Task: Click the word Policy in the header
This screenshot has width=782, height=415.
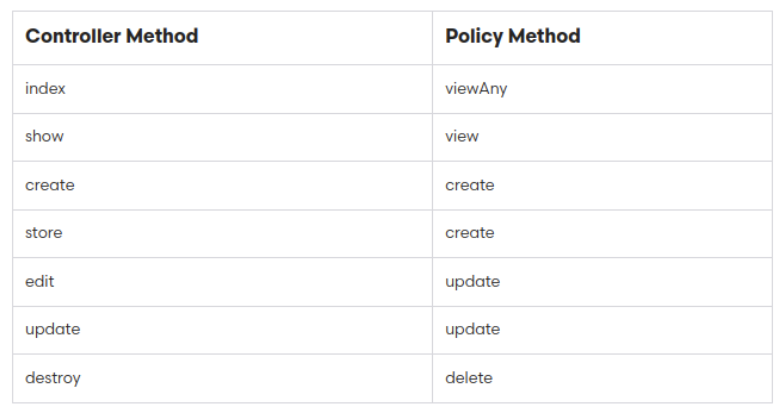Action: tap(474, 36)
